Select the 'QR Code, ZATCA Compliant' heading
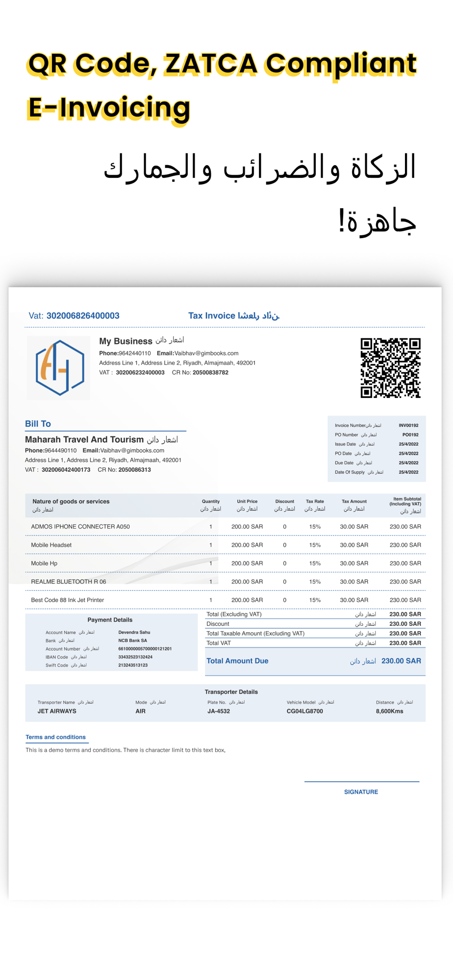 coord(222,64)
